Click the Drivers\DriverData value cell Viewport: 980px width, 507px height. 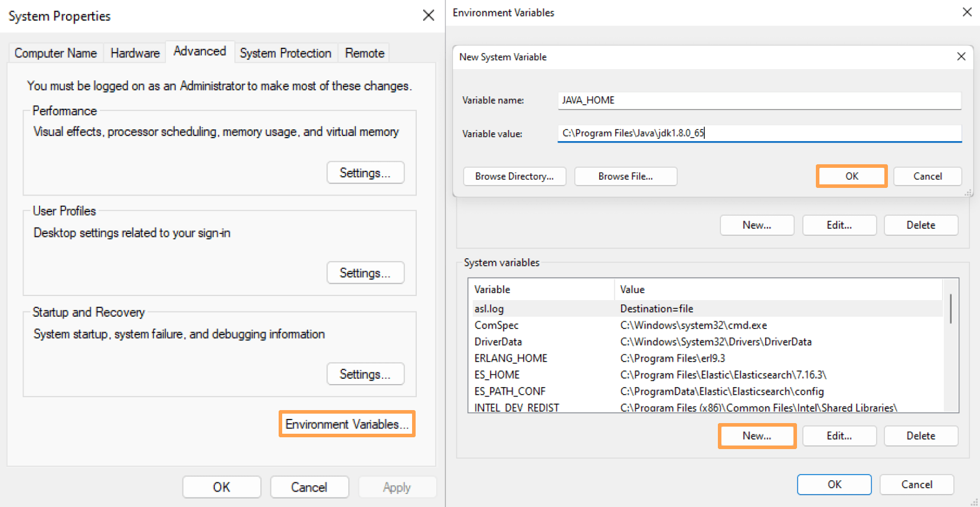[x=716, y=342]
